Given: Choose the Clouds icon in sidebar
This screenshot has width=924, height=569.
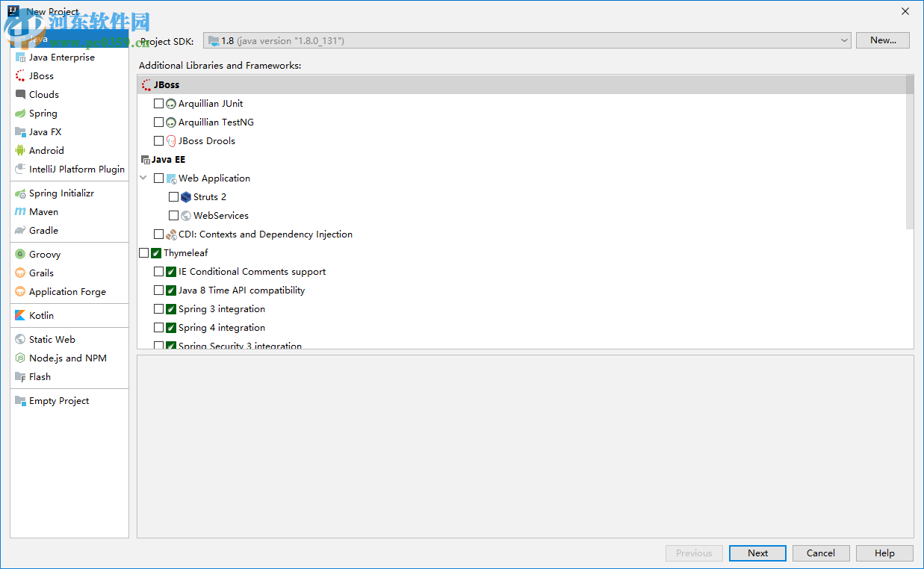Looking at the screenshot, I should (20, 95).
